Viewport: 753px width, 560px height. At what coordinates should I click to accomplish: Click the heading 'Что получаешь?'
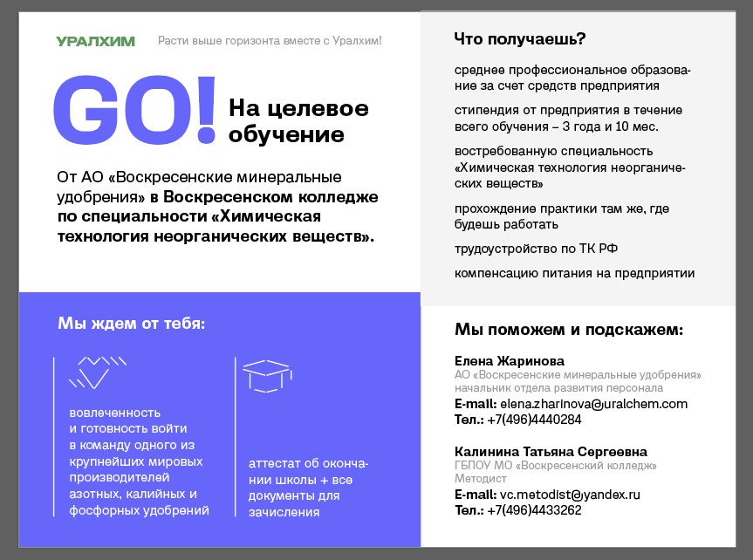pos(520,39)
